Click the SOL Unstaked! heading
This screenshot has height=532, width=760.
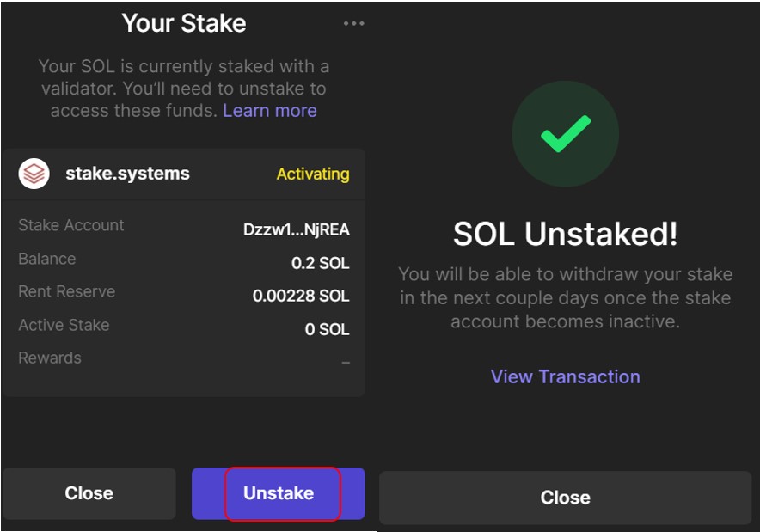pos(565,234)
